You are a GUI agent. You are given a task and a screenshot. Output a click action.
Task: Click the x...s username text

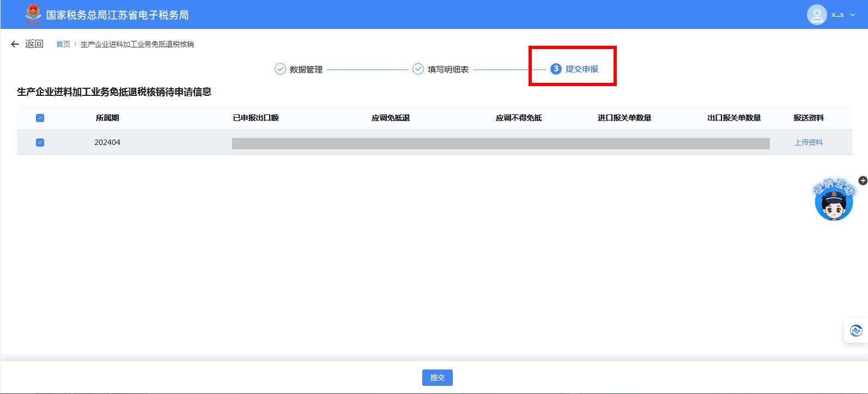[837, 15]
